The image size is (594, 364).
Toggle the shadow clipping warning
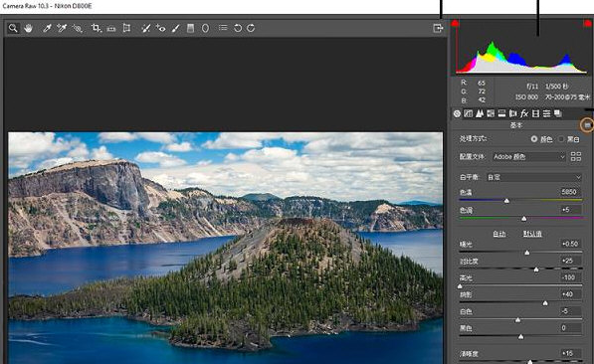tap(455, 24)
